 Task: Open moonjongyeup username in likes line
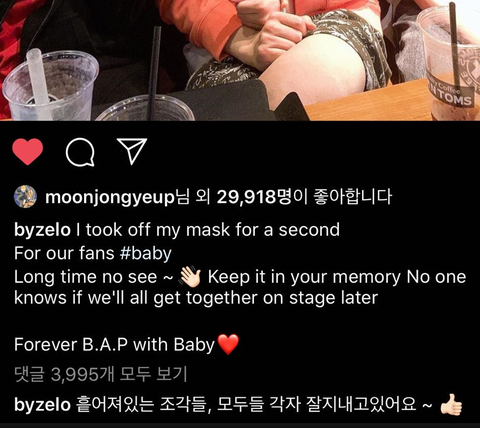(110, 197)
